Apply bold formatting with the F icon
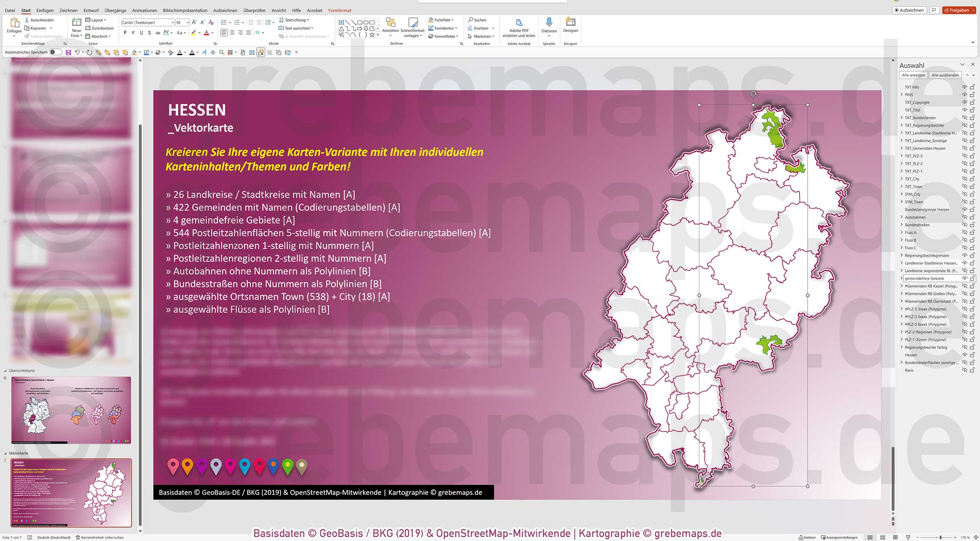The height and width of the screenshot is (541, 980). (x=126, y=32)
